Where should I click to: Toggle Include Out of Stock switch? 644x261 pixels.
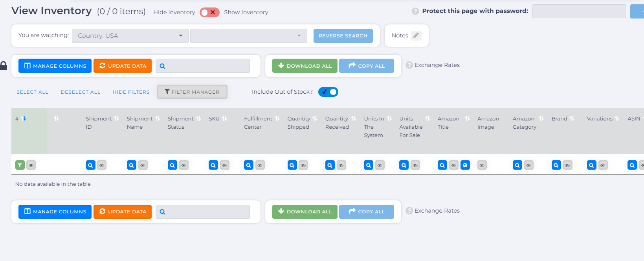[x=328, y=92]
